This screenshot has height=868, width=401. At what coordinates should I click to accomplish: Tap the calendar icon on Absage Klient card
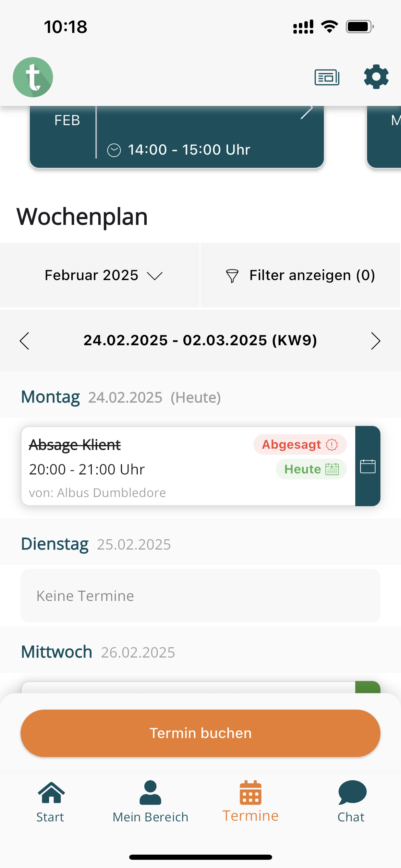[368, 466]
